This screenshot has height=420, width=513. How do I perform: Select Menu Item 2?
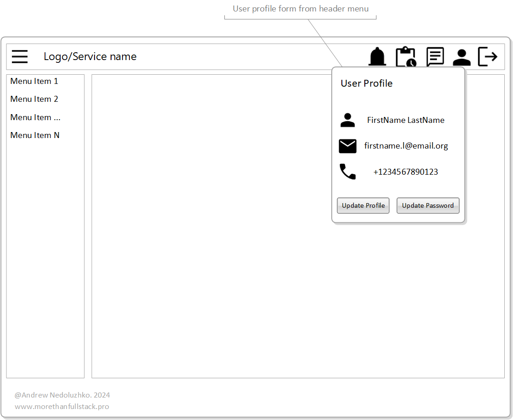[34, 99]
